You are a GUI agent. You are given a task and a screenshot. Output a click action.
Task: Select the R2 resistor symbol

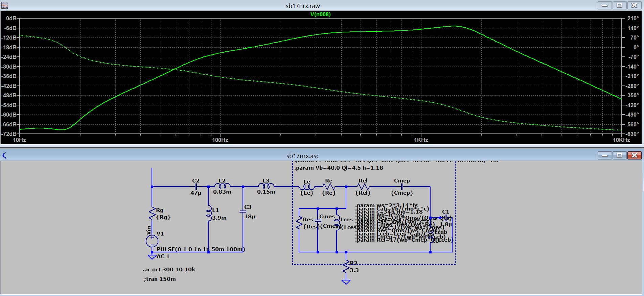[x=346, y=267]
